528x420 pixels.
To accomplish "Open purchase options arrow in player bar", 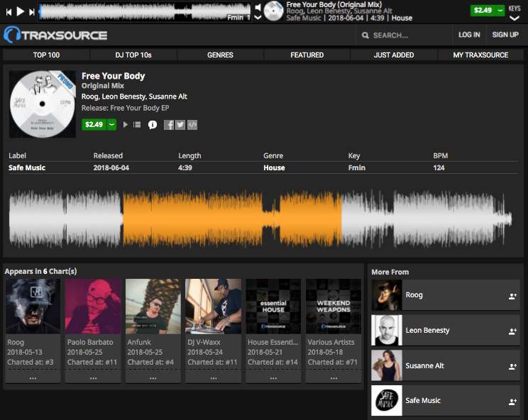I will coord(500,11).
